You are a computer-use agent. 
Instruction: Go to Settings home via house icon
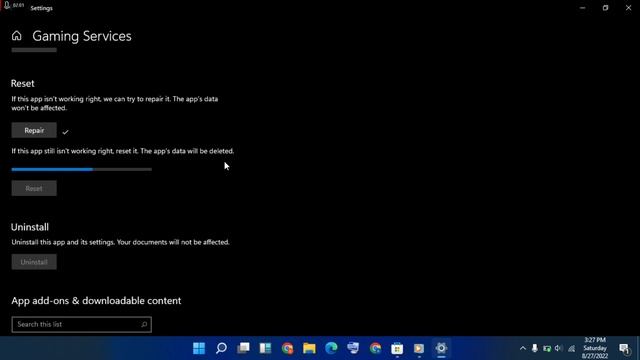[17, 36]
